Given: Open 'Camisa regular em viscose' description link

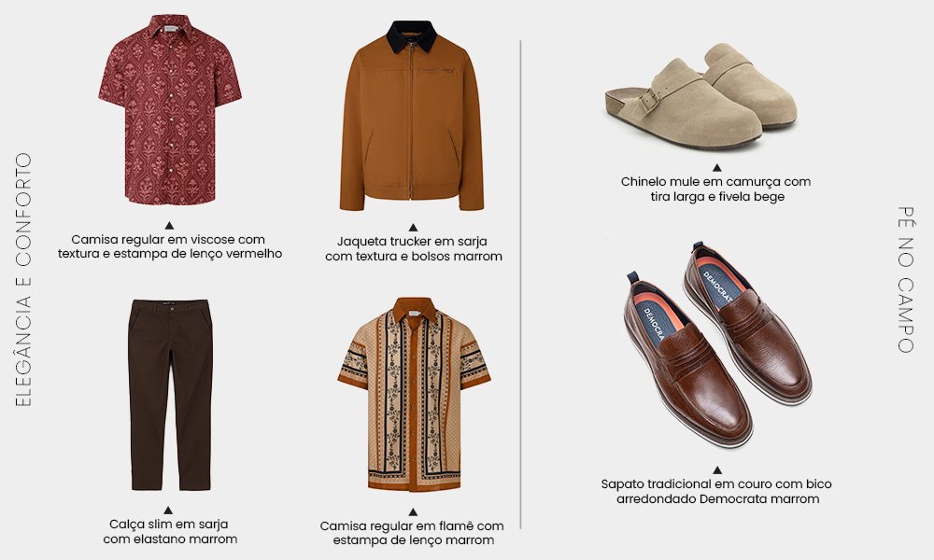Looking at the screenshot, I should coord(170,246).
